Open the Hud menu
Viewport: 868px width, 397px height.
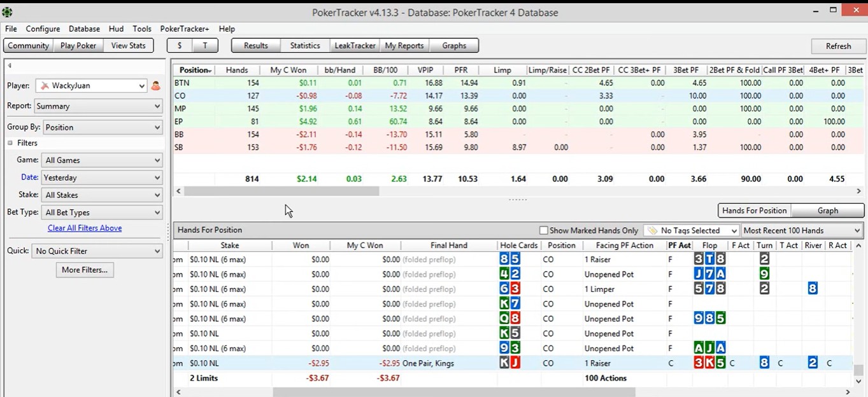[116, 29]
